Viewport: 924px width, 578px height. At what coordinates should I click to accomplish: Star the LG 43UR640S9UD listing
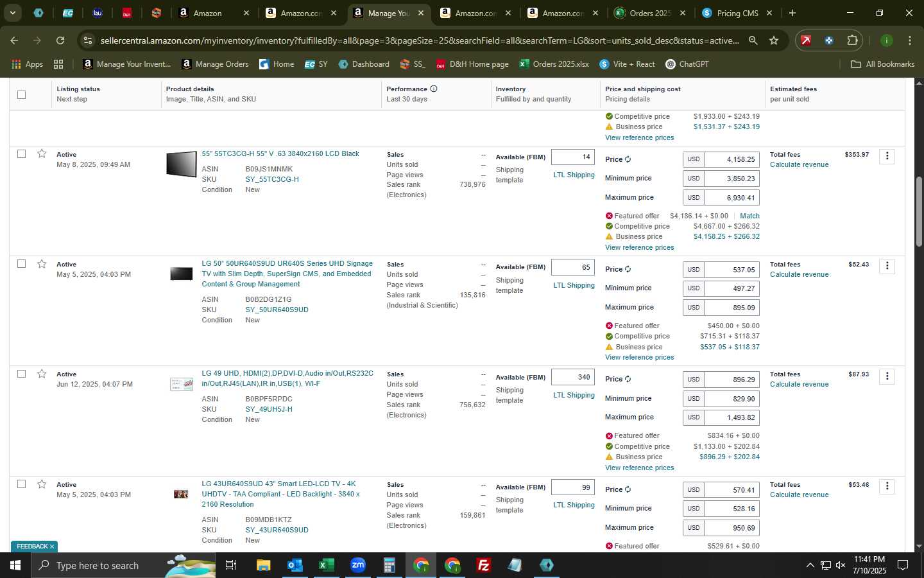[x=42, y=484]
